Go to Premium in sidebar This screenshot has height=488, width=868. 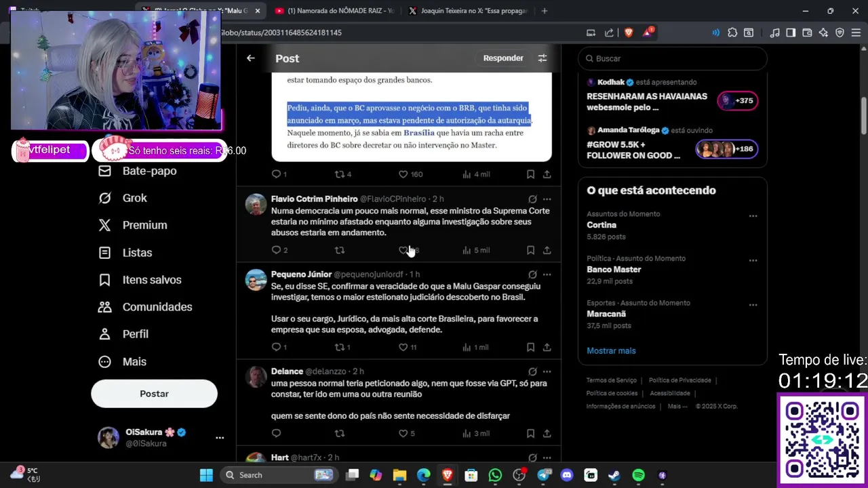coord(133,225)
